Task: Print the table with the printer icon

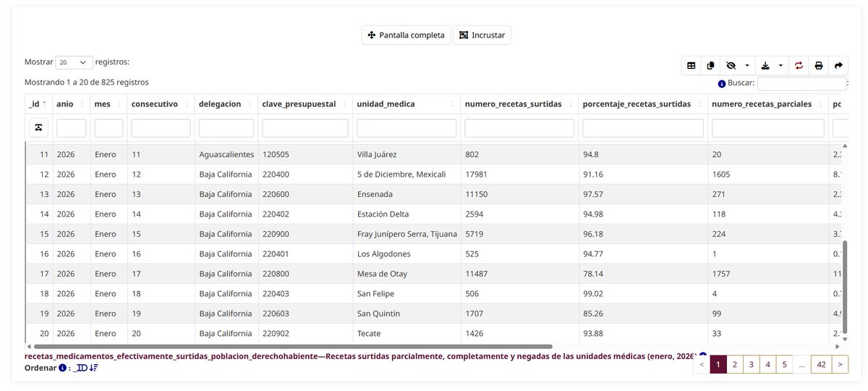Action: [x=819, y=65]
